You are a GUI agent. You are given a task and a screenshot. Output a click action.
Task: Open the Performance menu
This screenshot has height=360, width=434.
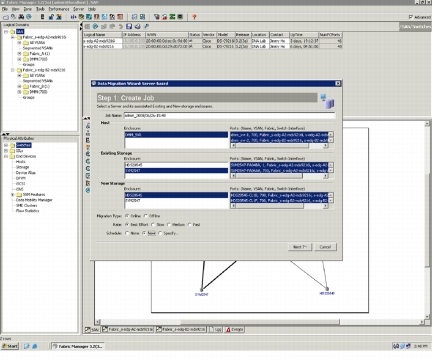(x=59, y=9)
